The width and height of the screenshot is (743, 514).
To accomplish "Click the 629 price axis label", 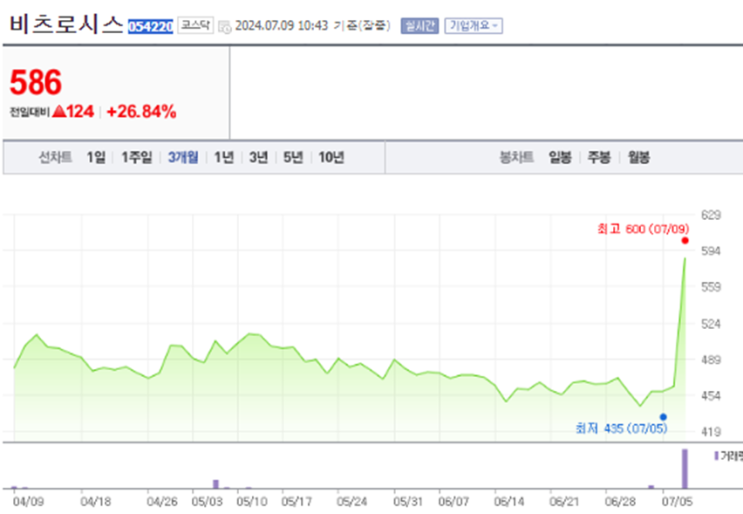I will (711, 215).
